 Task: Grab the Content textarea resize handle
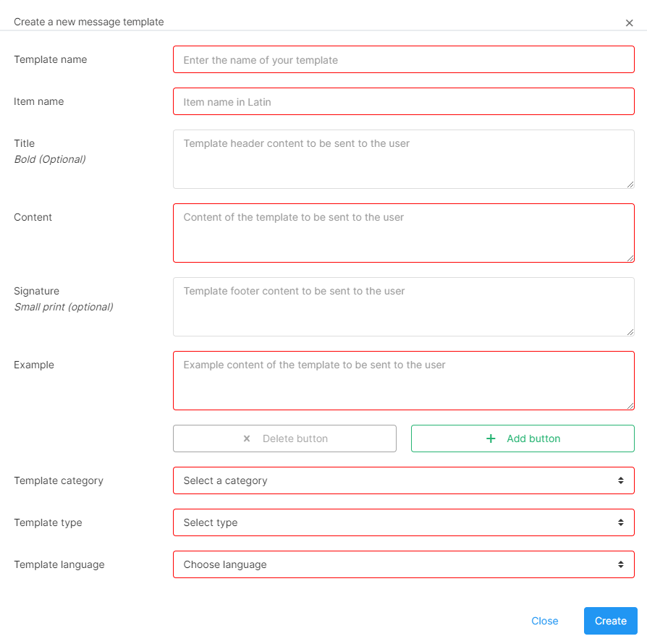(630, 258)
